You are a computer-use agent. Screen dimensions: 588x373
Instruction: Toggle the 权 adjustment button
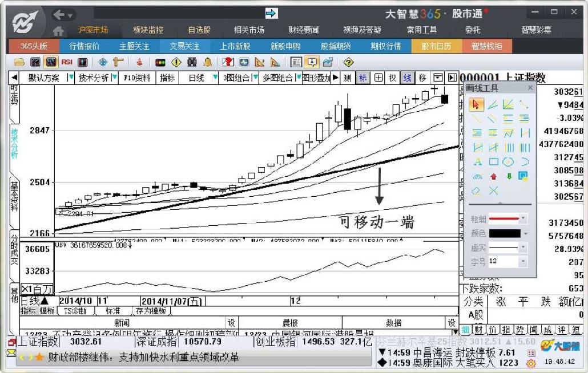392,78
